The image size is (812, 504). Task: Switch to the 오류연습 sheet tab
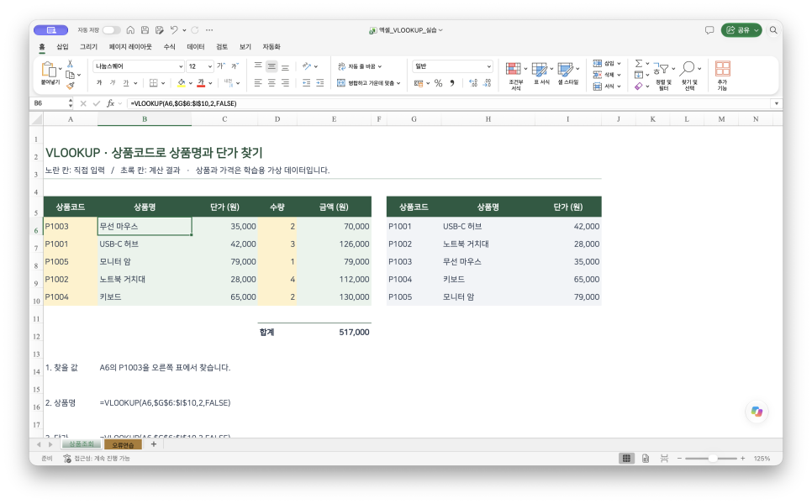pos(123,444)
